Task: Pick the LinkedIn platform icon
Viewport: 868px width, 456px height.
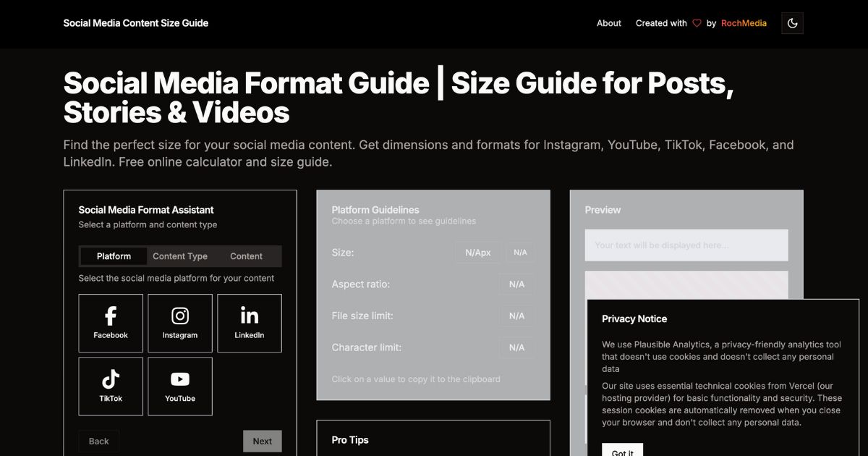Action: click(250, 323)
